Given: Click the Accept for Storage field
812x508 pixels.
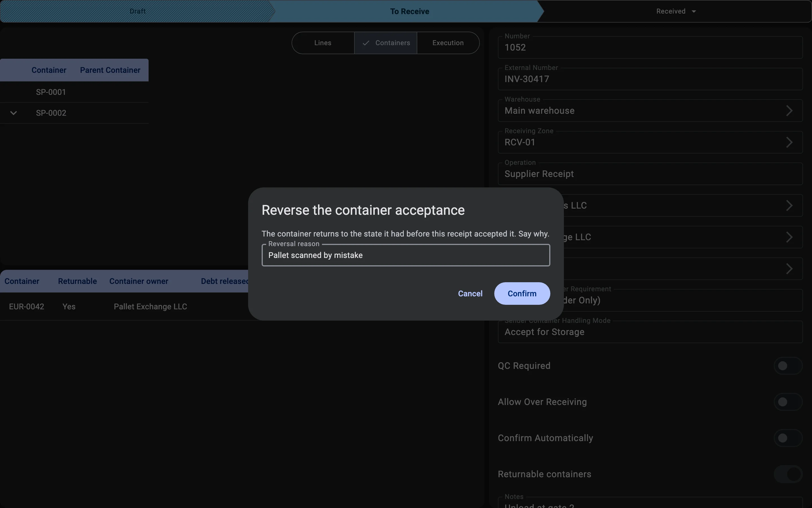Looking at the screenshot, I should point(650,332).
